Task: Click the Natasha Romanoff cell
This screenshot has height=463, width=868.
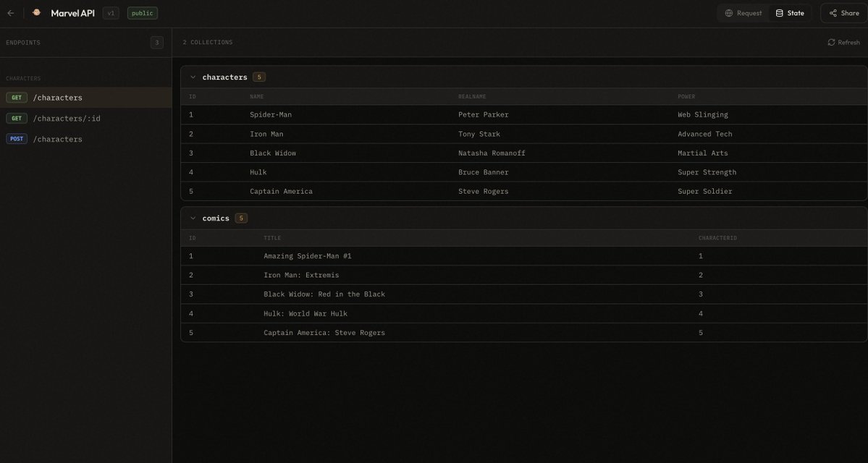Action: (x=492, y=153)
